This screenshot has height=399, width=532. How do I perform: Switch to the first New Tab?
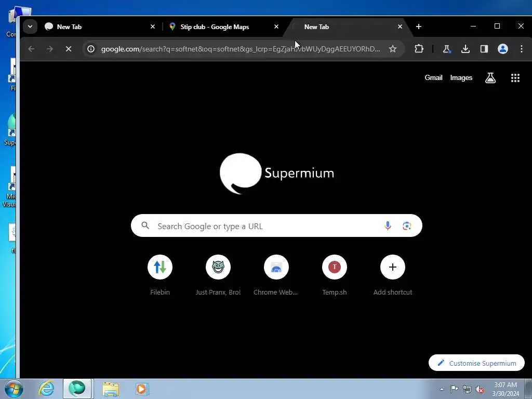(99, 26)
